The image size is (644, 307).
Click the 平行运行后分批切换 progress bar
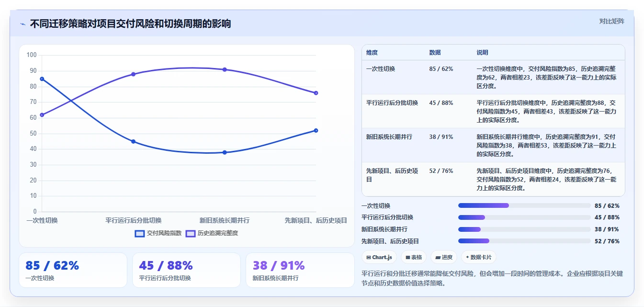(x=524, y=217)
